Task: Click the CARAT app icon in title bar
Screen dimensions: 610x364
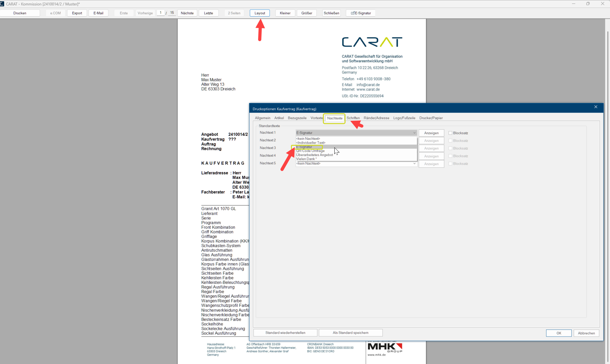Action: tap(2, 4)
